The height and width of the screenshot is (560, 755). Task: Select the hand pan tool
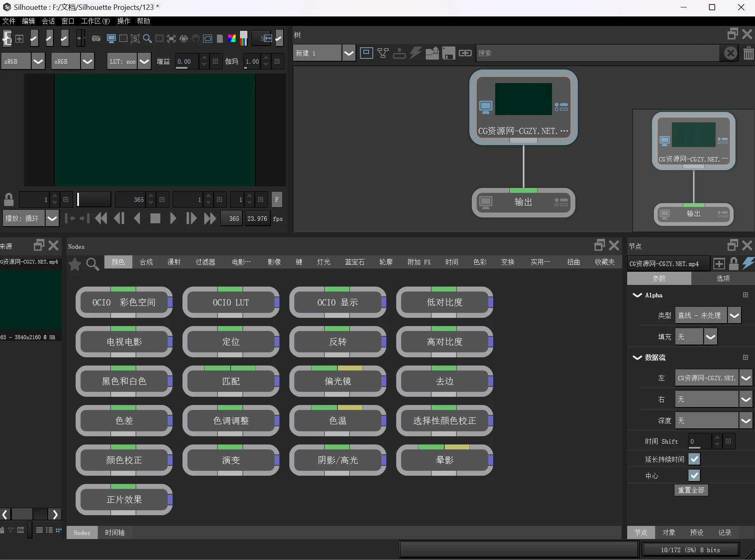pyautogui.click(x=196, y=39)
